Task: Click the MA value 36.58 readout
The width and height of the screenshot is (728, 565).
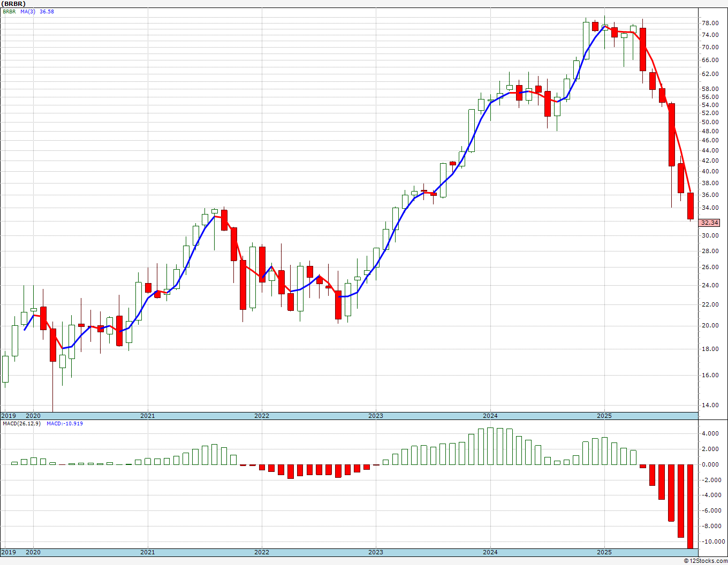Action: pos(47,11)
